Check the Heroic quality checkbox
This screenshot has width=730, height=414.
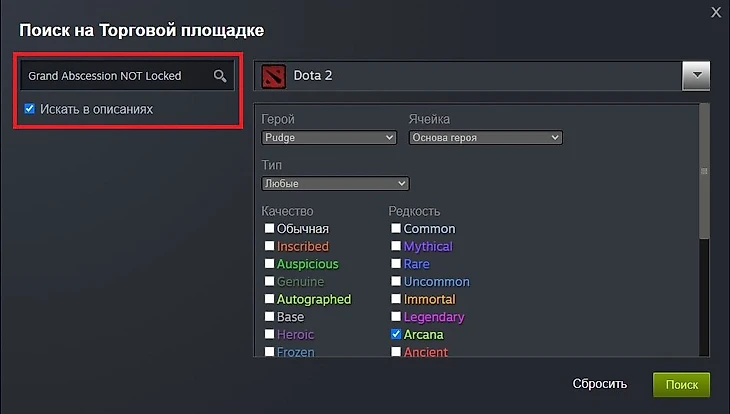[x=269, y=335]
